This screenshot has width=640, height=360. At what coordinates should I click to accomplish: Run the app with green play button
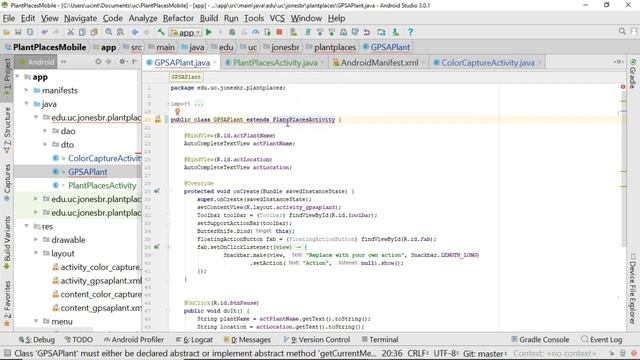point(209,32)
